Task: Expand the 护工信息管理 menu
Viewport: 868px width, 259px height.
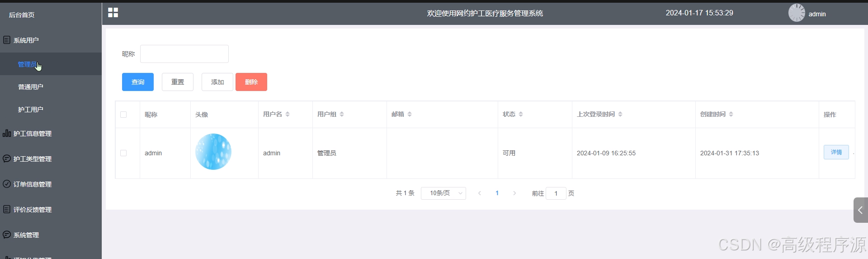Action: pyautogui.click(x=51, y=134)
